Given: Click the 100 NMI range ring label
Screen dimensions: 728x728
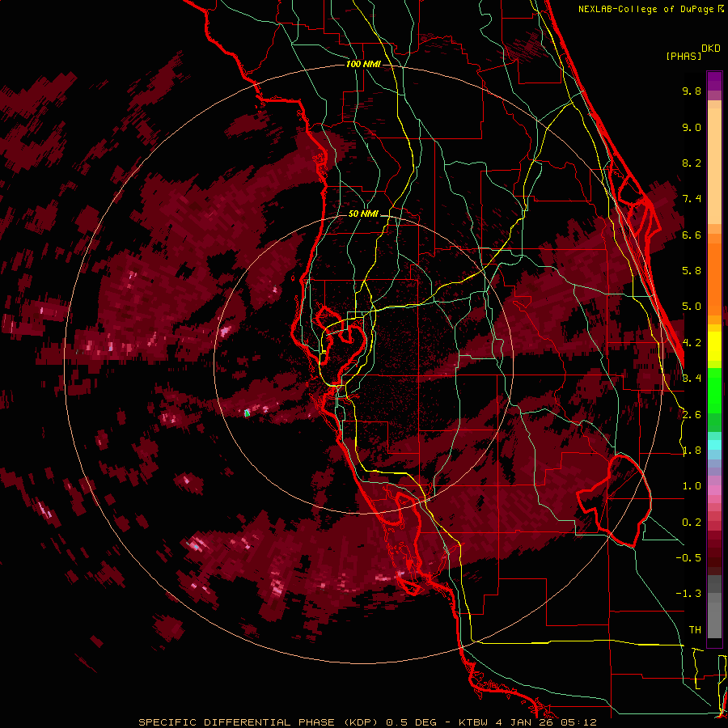Looking at the screenshot, I should click(x=363, y=64).
